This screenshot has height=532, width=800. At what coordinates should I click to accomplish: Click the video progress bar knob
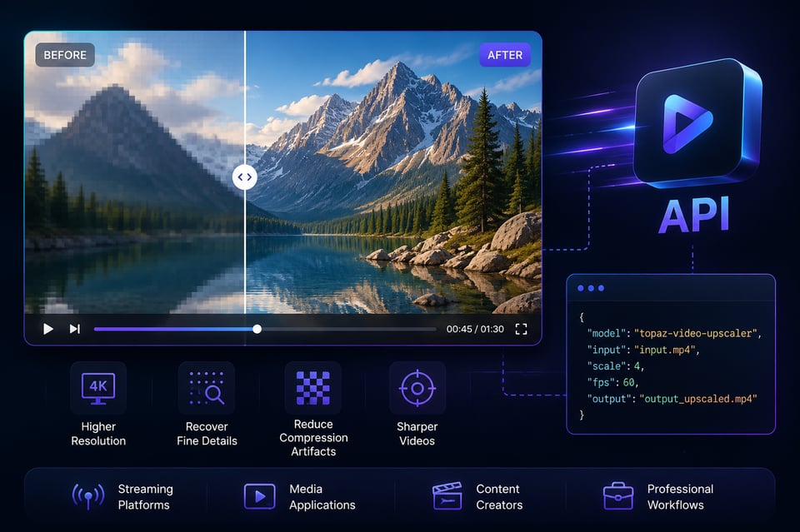pos(257,329)
